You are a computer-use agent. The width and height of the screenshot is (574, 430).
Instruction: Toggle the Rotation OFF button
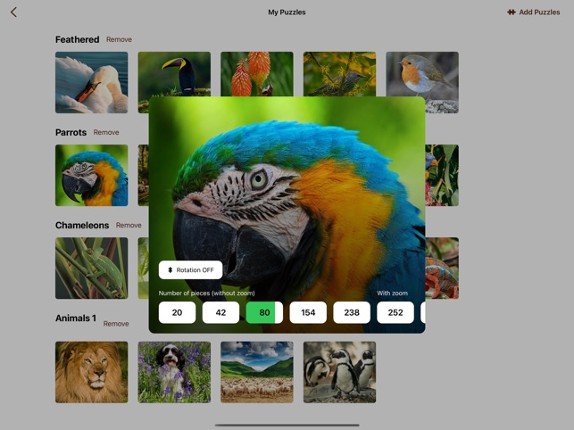tap(190, 270)
